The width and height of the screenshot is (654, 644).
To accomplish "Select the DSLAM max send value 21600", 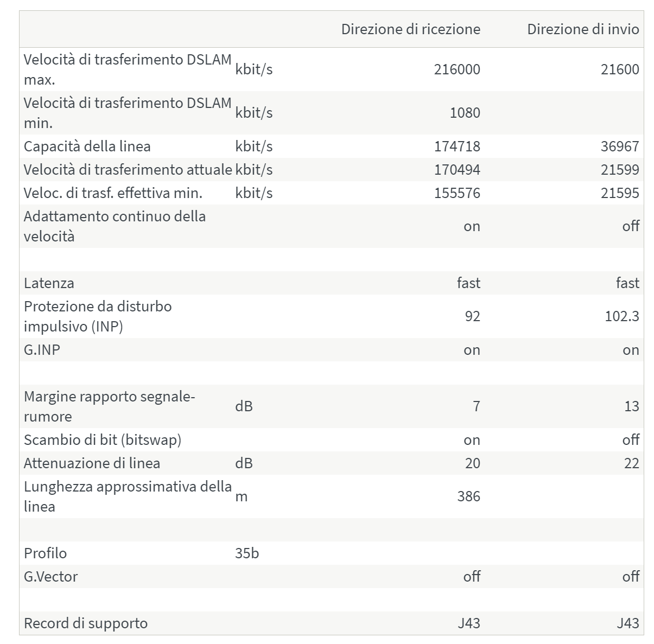I will click(620, 69).
